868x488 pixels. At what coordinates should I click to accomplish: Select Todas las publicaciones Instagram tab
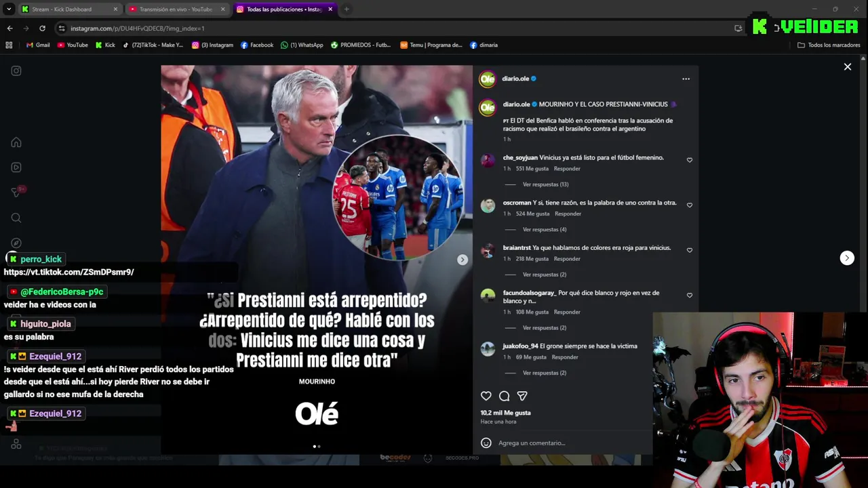point(284,9)
